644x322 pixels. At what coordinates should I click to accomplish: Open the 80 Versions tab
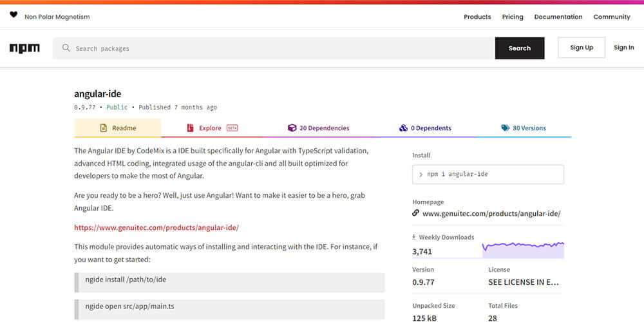[x=524, y=128]
